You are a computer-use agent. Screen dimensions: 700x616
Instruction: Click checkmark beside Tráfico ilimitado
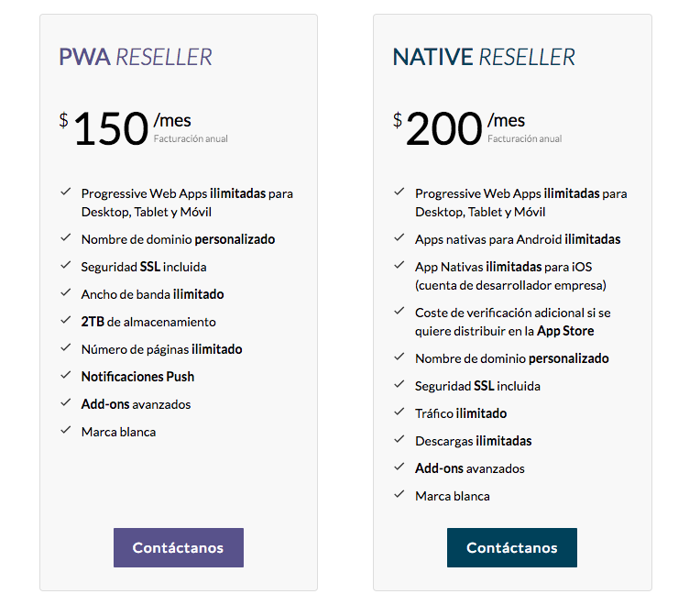click(399, 412)
